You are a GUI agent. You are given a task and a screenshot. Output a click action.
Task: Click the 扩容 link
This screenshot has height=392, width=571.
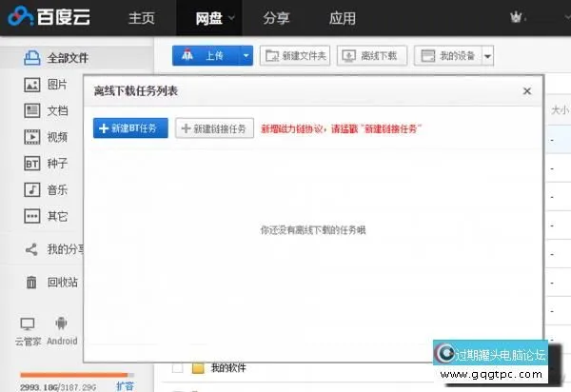(x=125, y=386)
